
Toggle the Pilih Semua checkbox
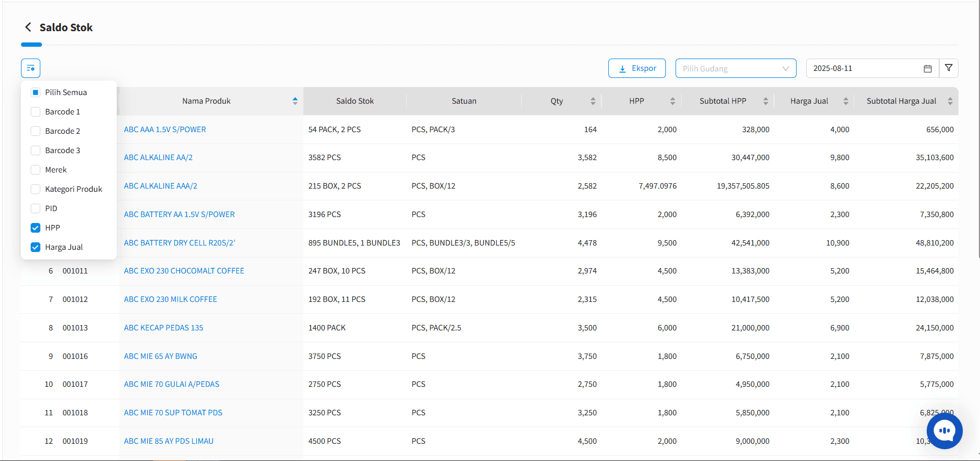tap(35, 92)
